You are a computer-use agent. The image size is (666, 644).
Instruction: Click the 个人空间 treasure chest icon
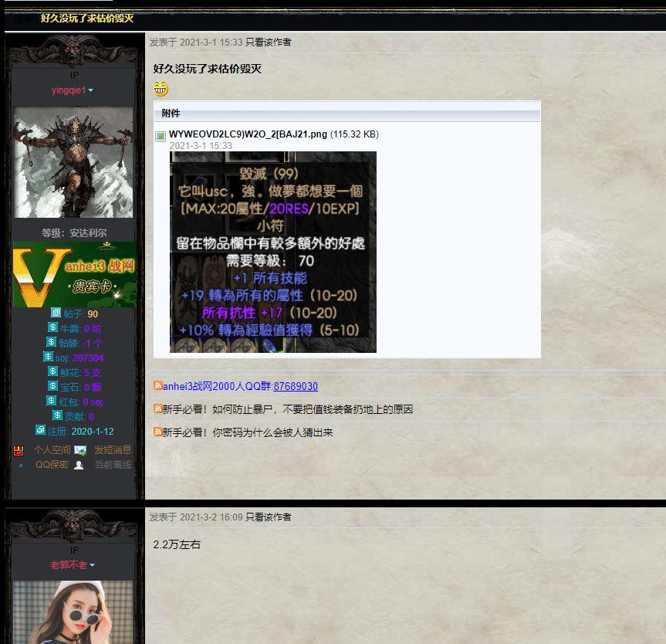(x=19, y=450)
